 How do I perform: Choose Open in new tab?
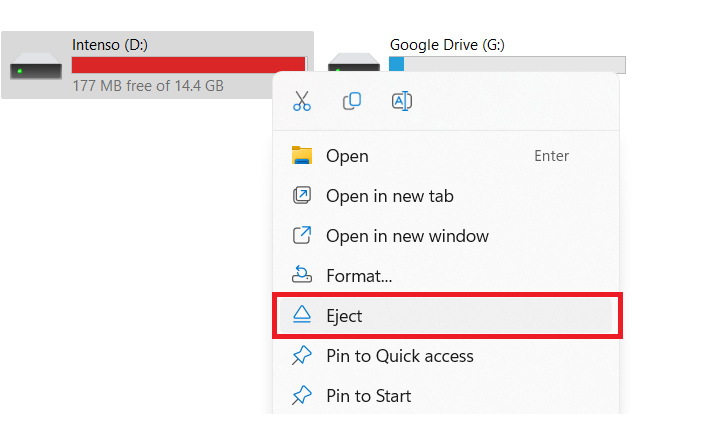click(389, 196)
